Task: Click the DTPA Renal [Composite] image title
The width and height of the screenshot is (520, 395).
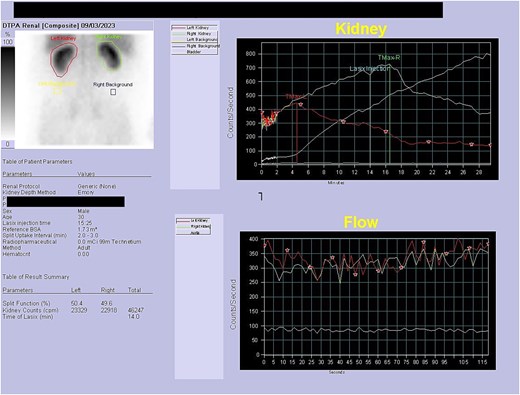Action: 59,26
